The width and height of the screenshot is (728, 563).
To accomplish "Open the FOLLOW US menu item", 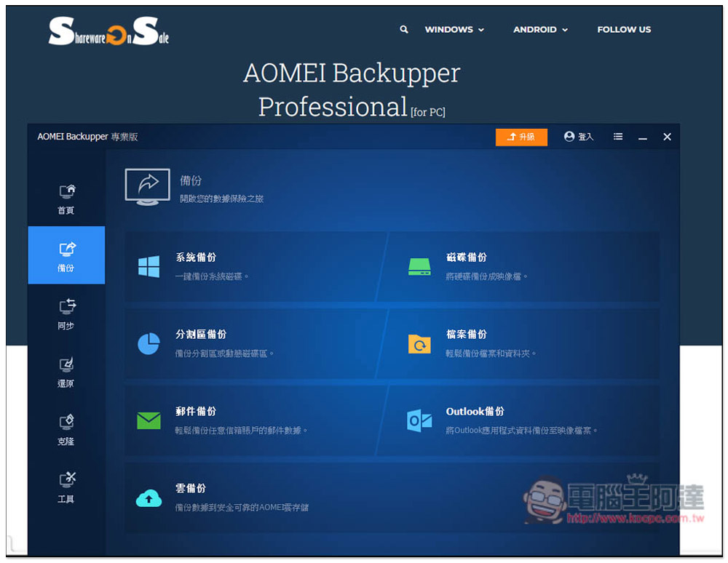I will [624, 30].
